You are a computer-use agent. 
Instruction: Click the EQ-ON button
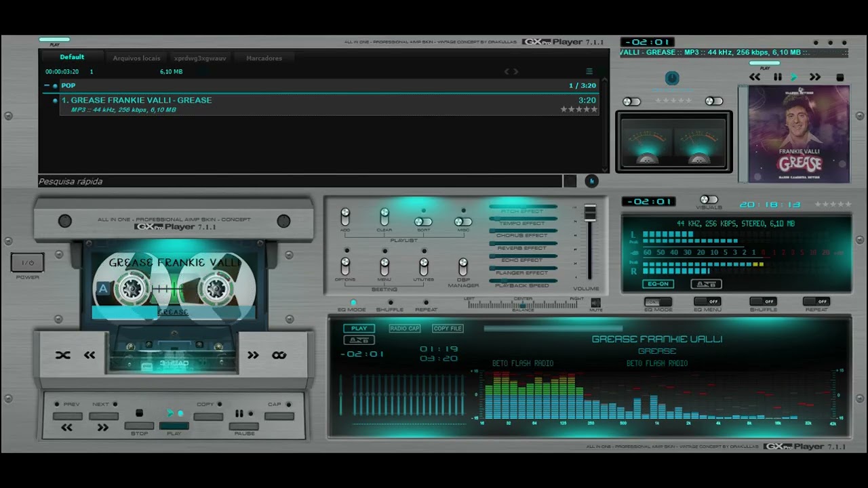coord(657,284)
